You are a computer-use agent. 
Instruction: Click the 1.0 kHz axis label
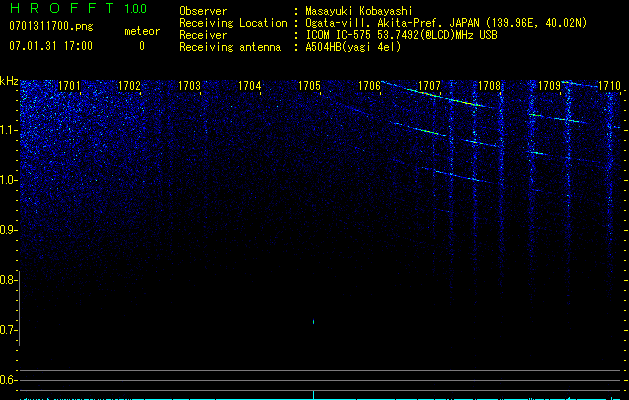coord(8,180)
